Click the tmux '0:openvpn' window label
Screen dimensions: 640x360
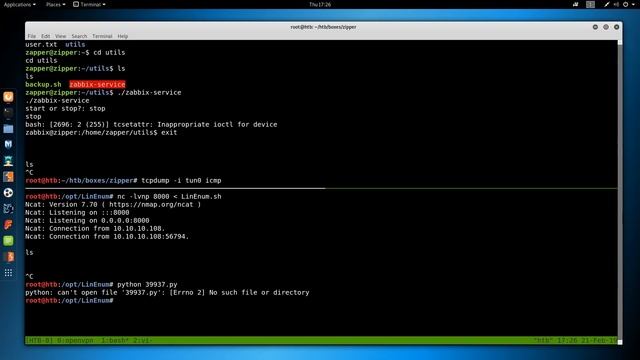tap(76, 340)
